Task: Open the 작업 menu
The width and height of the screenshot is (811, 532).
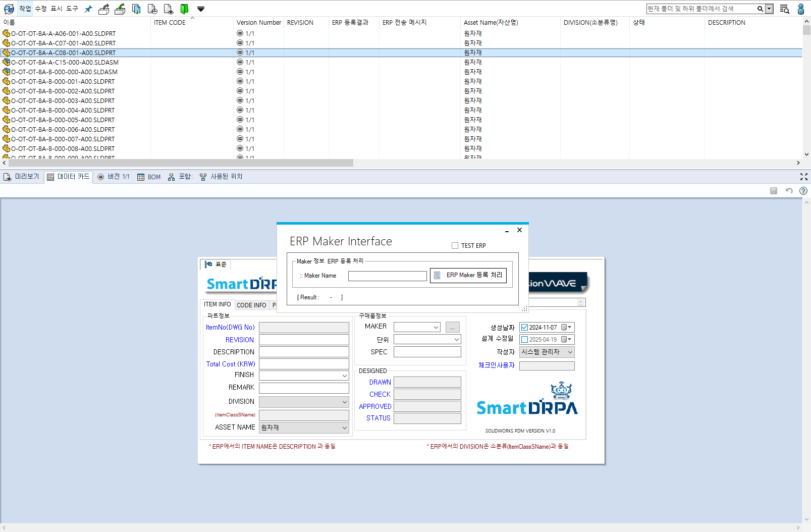Action: (x=25, y=9)
